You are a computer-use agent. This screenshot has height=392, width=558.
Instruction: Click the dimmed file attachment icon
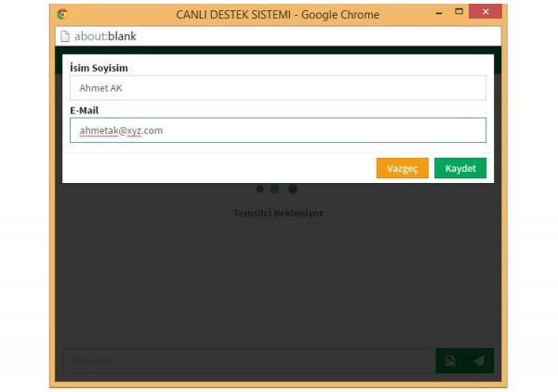[450, 360]
